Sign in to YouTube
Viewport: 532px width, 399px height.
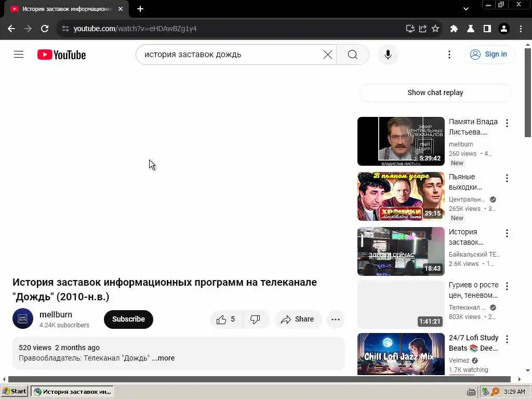coord(489,54)
